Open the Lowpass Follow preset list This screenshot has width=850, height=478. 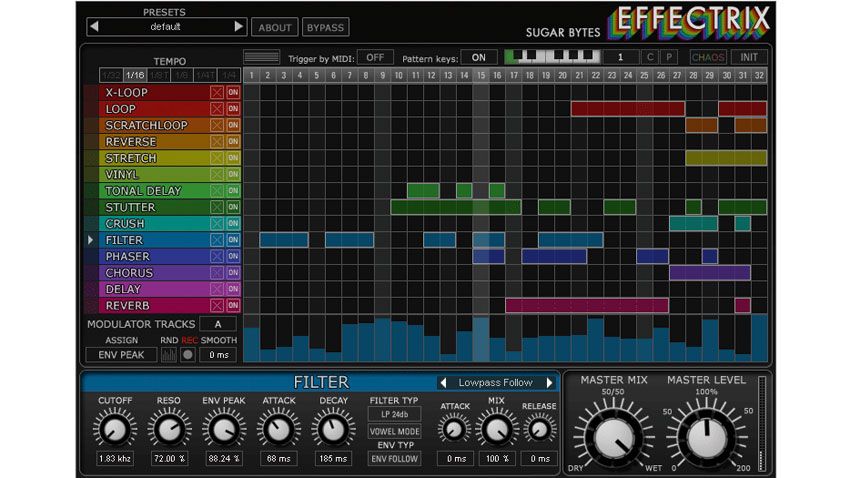[x=495, y=383]
